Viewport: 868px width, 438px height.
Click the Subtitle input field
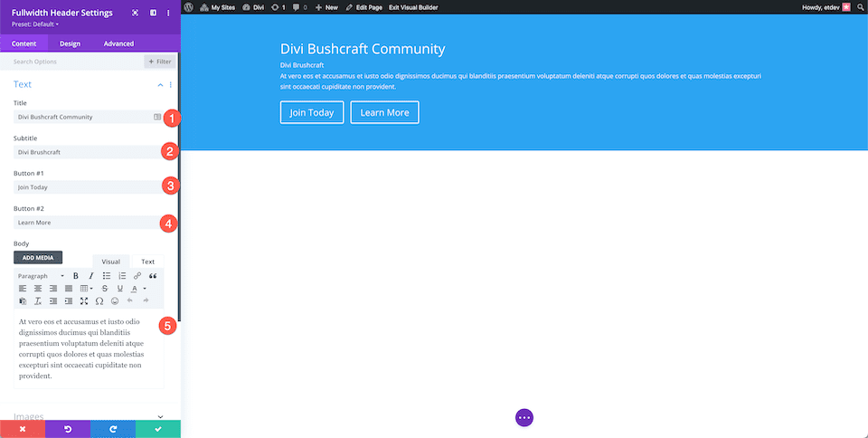click(86, 152)
